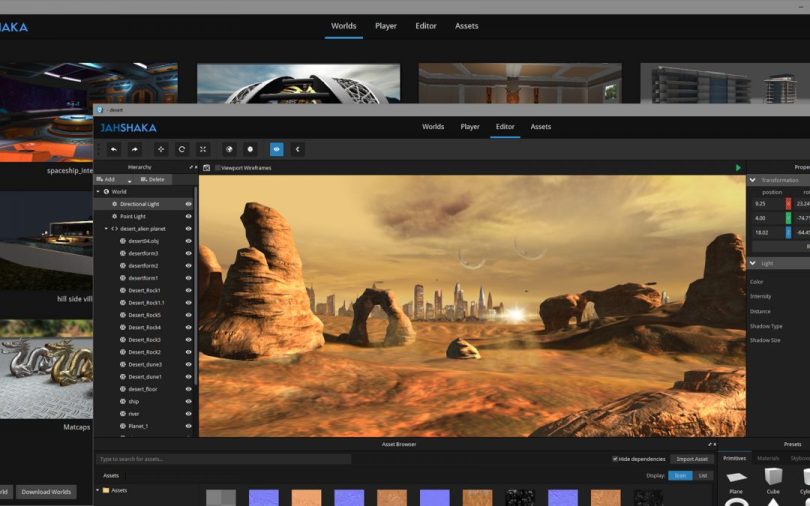Select the translate (move) gizmo tool
The width and height of the screenshot is (810, 506).
click(161, 149)
